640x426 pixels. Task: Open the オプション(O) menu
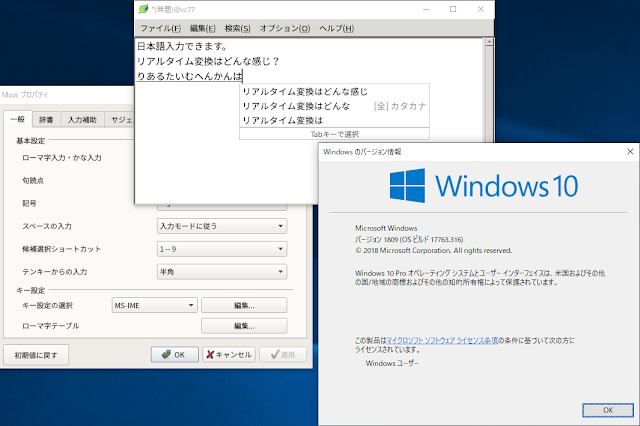click(x=285, y=28)
